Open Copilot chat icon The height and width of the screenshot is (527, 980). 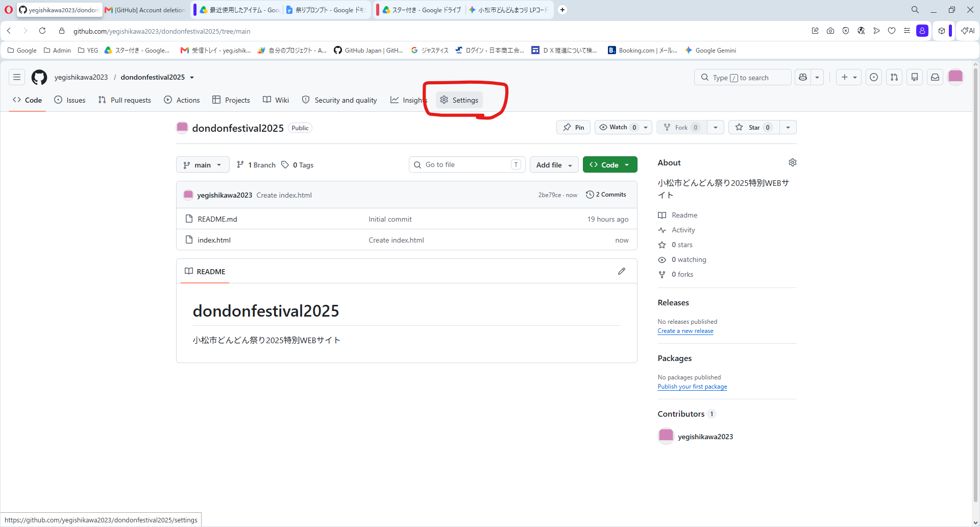pyautogui.click(x=803, y=77)
